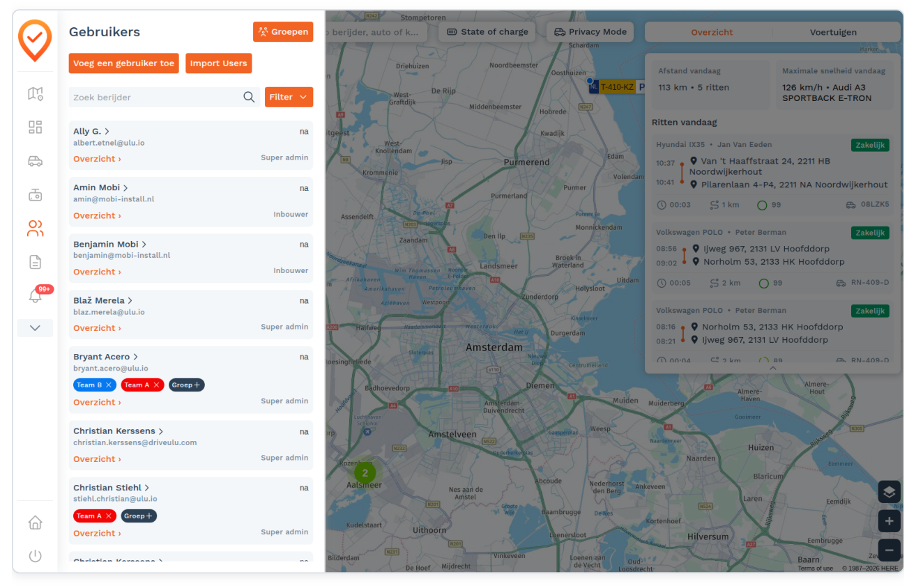Switch to Voertuigen tab
This screenshot has height=588, width=916.
[x=833, y=32]
